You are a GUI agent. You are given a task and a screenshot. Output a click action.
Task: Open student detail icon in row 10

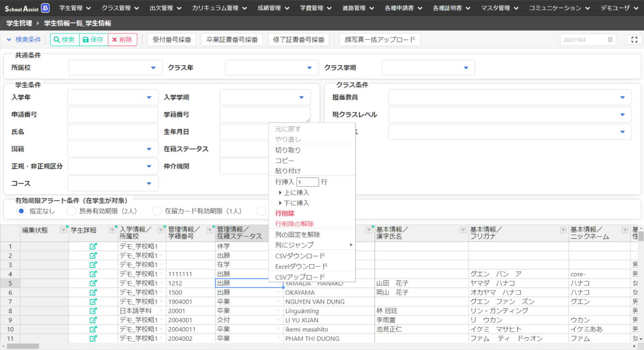point(93,329)
